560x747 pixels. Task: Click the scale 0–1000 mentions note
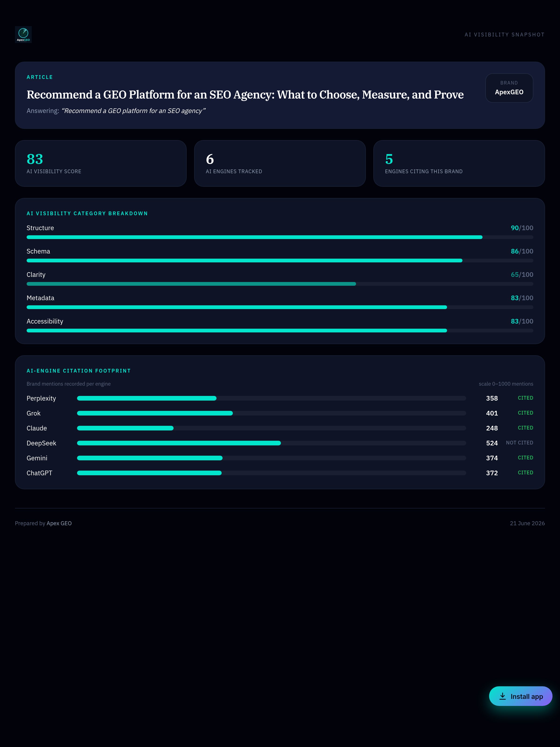506,384
